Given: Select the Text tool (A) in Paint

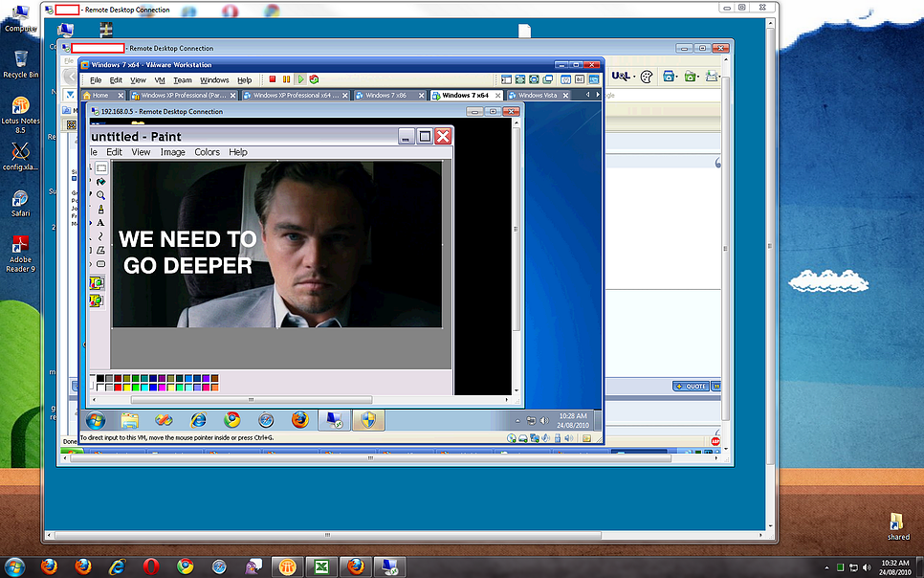Looking at the screenshot, I should (100, 223).
